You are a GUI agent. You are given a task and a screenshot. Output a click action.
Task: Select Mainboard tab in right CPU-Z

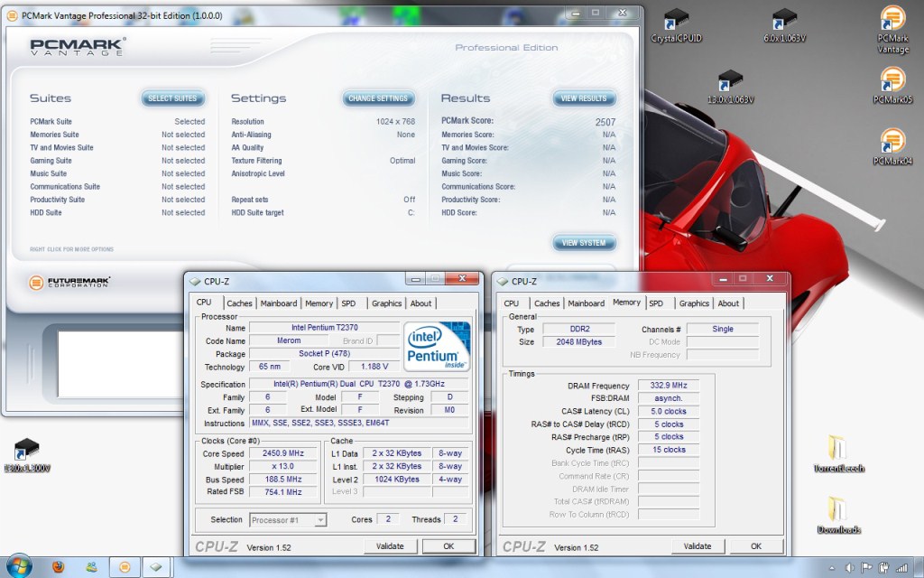coord(587,303)
